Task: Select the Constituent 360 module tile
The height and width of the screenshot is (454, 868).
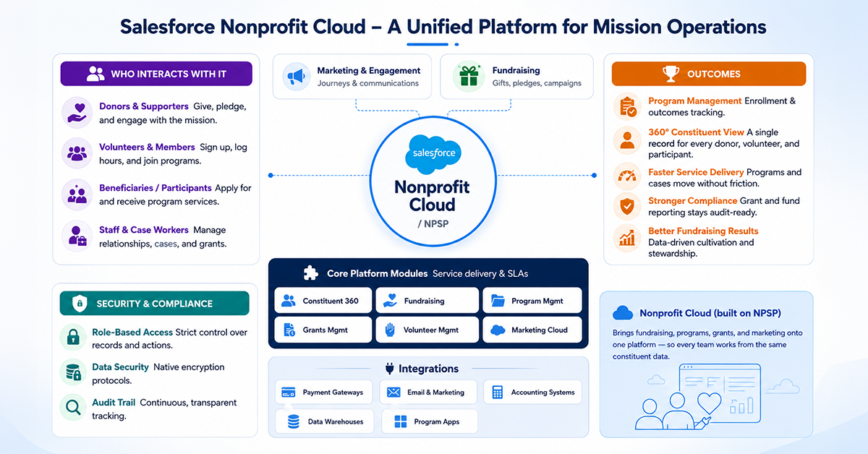Action: pyautogui.click(x=323, y=301)
